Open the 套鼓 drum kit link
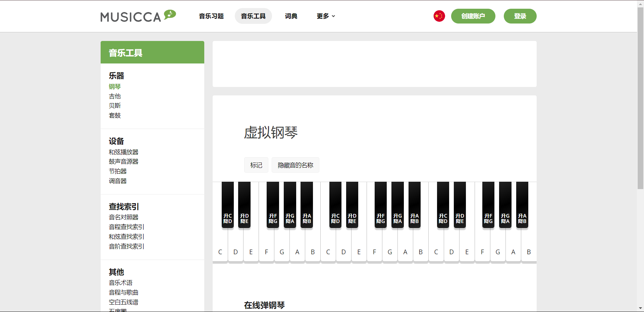This screenshot has width=644, height=312. 115,116
